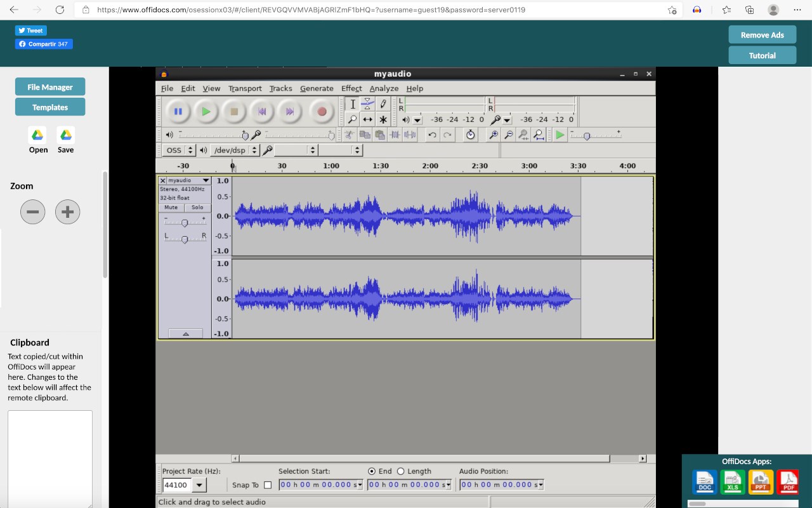Zoom in on the waveform
The image size is (812, 508).
pos(493,135)
